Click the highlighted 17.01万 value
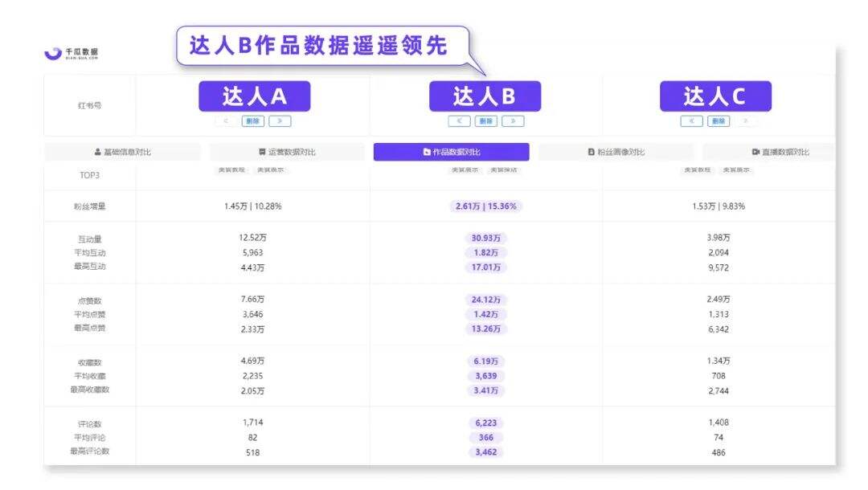The height and width of the screenshot is (490, 868). (x=486, y=267)
